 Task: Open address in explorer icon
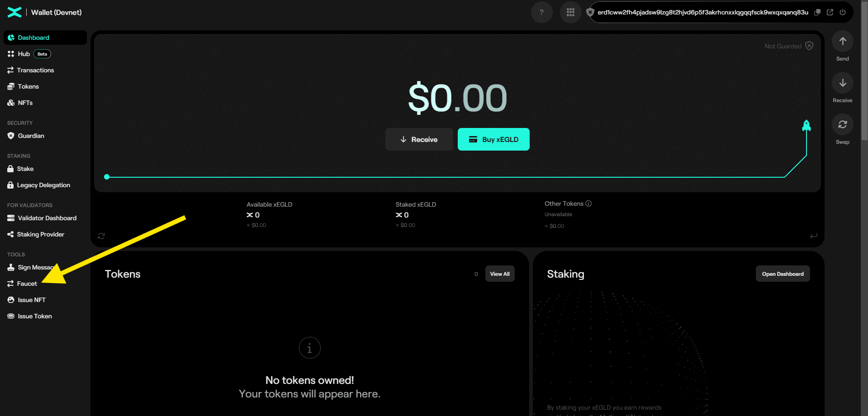(830, 12)
